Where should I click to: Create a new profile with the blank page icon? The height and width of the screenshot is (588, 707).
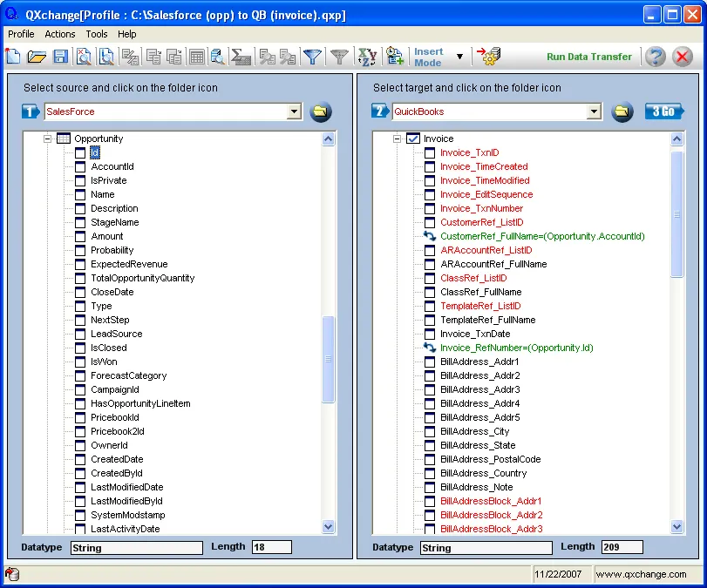[x=13, y=57]
